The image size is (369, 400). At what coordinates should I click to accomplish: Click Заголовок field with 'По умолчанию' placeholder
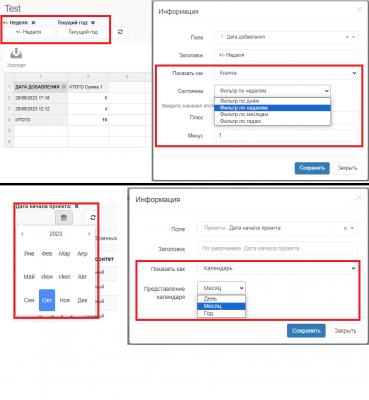pos(277,248)
